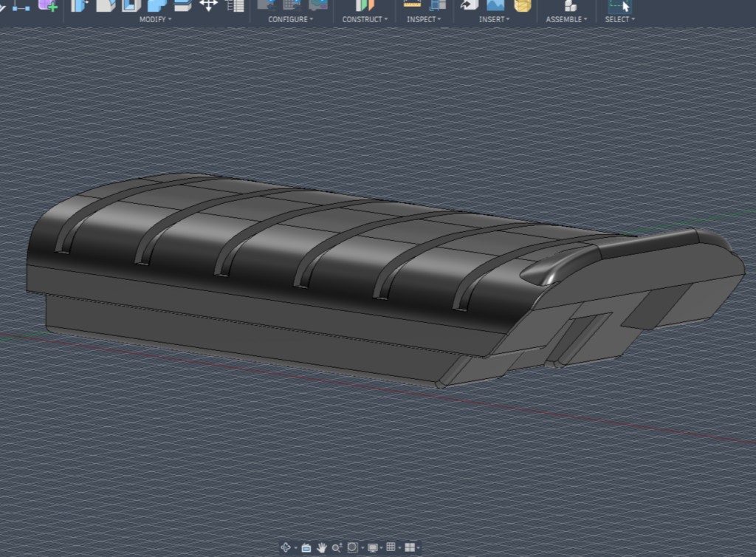This screenshot has width=756, height=557.
Task: Click the Insert canvas image icon
Action: [x=495, y=5]
